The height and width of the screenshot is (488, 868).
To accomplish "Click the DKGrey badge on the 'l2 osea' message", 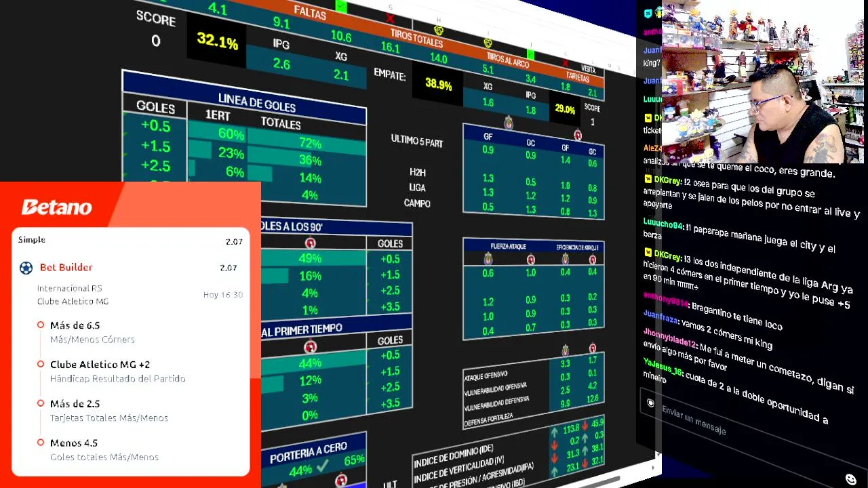I will [x=648, y=180].
